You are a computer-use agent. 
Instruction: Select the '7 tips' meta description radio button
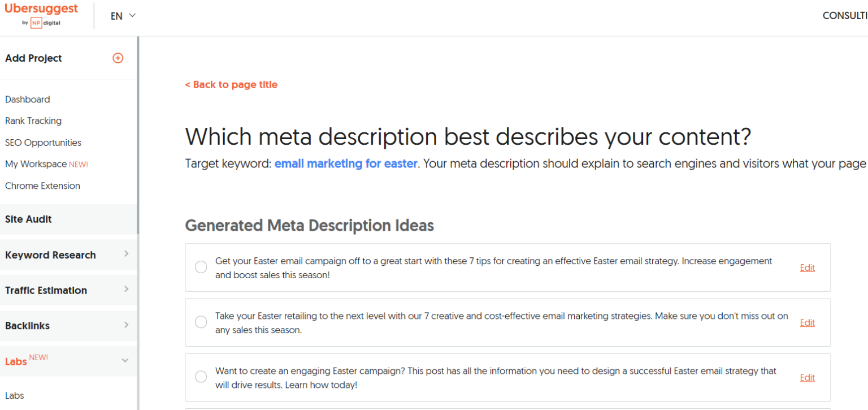click(201, 267)
